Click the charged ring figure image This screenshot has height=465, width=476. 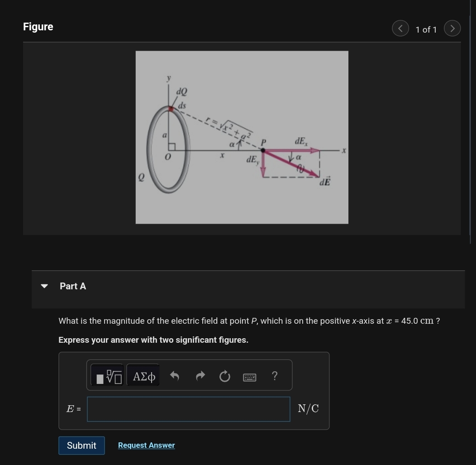[242, 137]
